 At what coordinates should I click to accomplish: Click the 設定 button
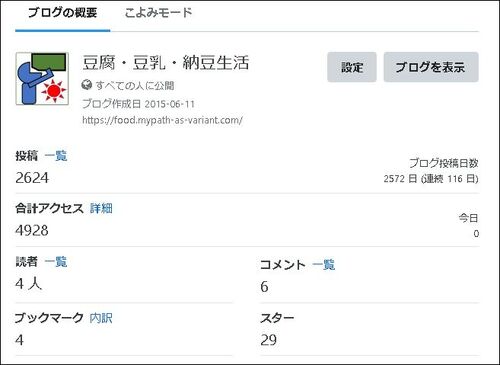pos(352,67)
